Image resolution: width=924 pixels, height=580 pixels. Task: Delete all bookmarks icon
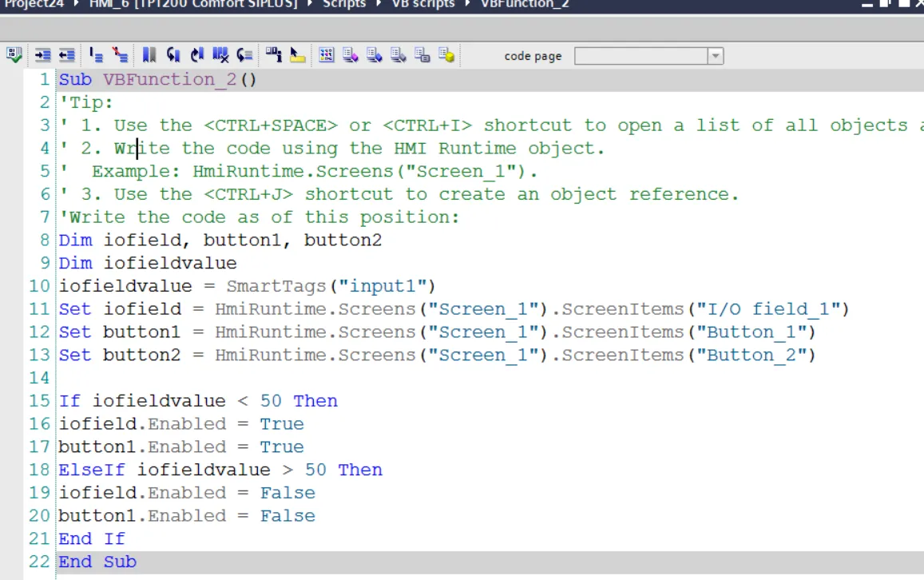(220, 55)
